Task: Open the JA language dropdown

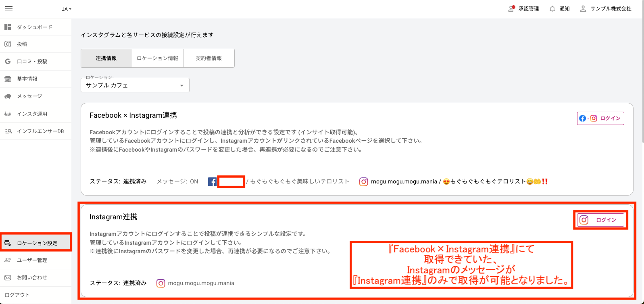Action: click(x=67, y=9)
